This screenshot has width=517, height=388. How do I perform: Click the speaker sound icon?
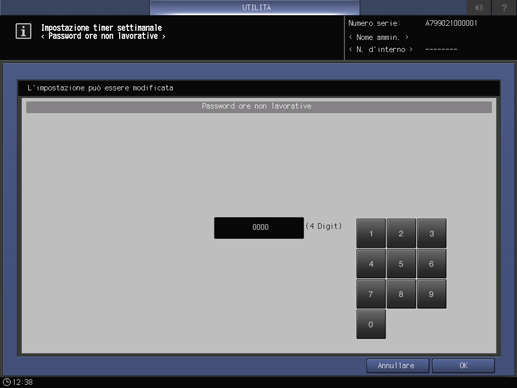[x=479, y=7]
